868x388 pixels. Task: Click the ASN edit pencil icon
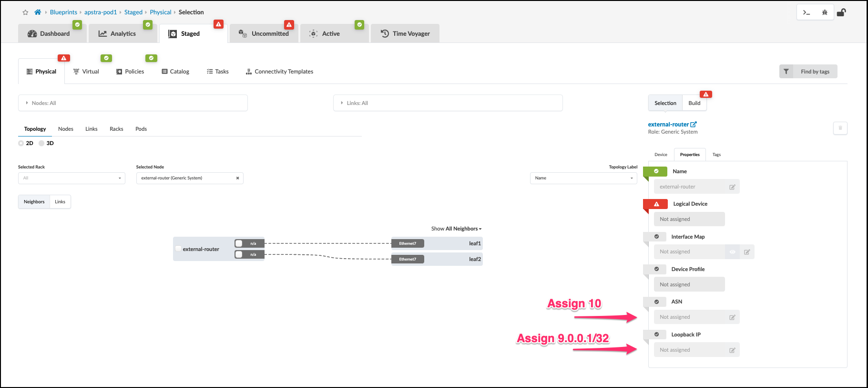[x=732, y=317]
